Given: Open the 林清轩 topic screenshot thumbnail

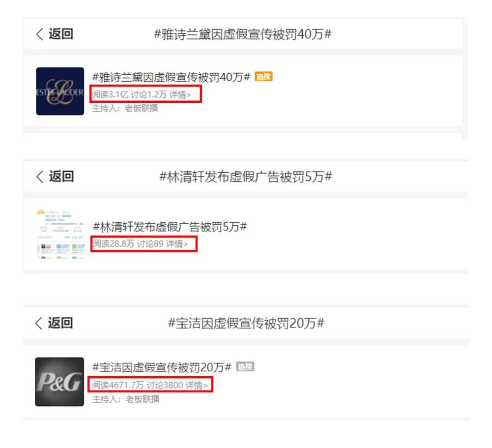Looking at the screenshot, I should click(60, 234).
